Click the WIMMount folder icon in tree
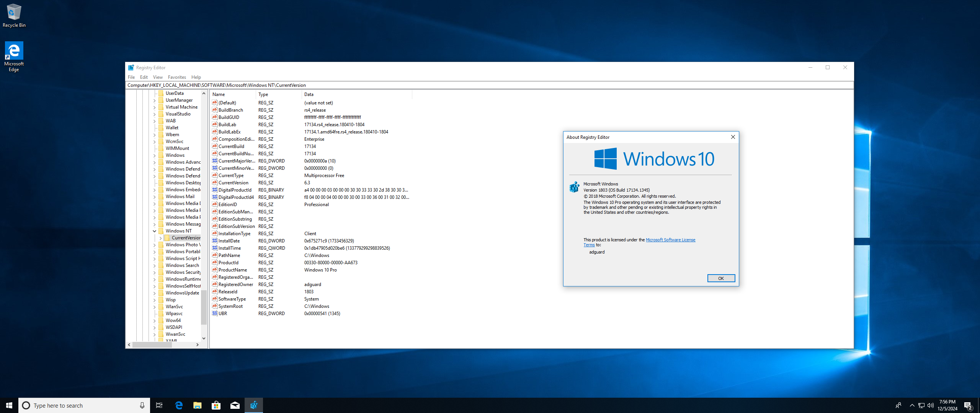This screenshot has width=980, height=413. click(x=161, y=148)
